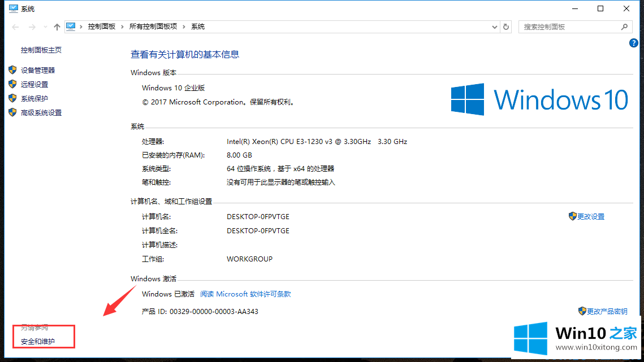Viewport: 644px width, 362px height.
Task: Maximize the 系统 window
Action: 600,8
